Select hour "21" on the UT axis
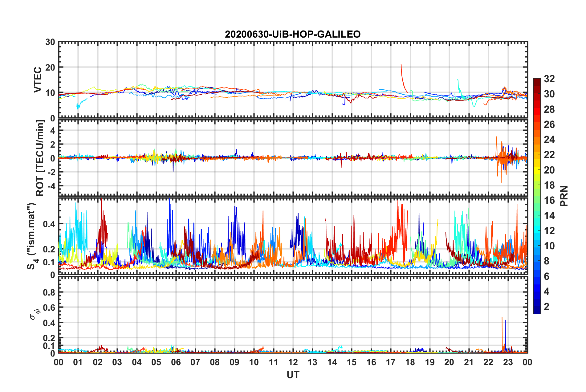Screen dimensions: 586x392 coord(469,362)
